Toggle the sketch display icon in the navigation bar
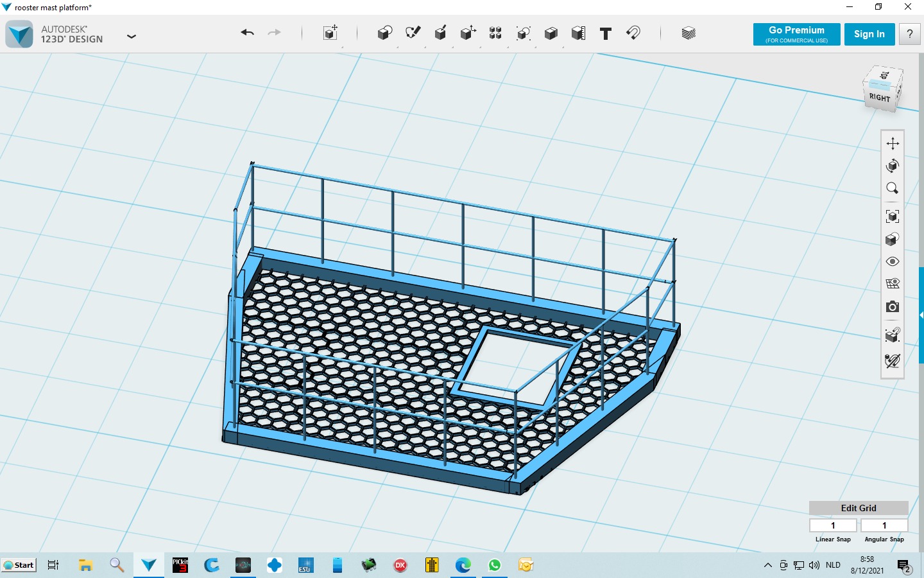 (893, 361)
